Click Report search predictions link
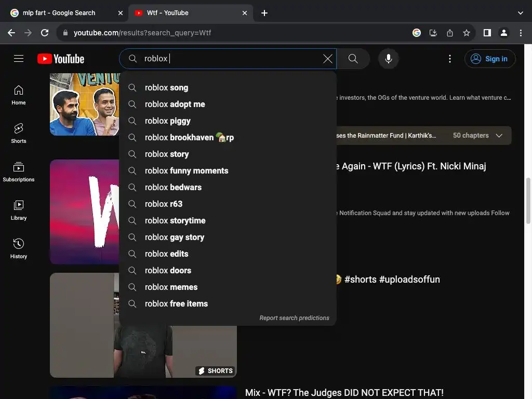The width and height of the screenshot is (532, 399). tap(294, 318)
